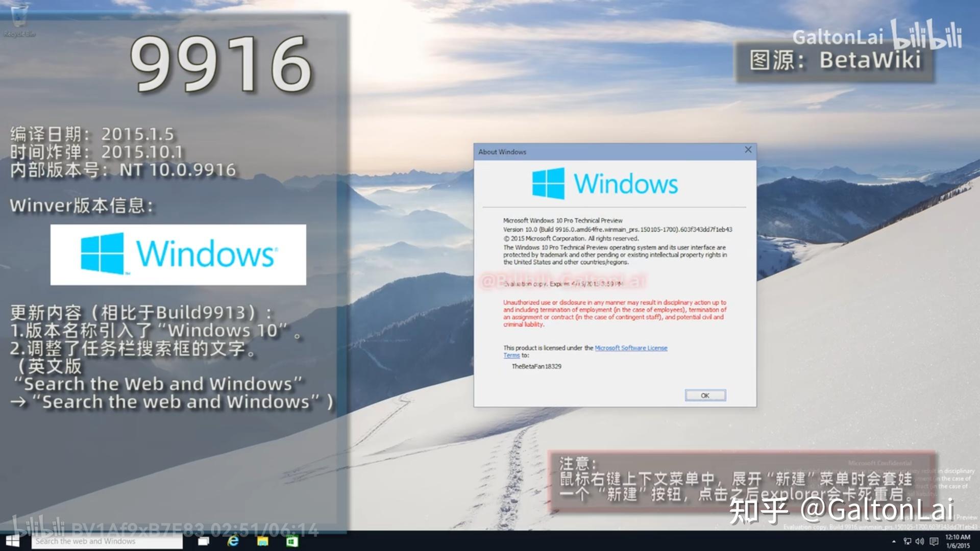
Task: Open the volume control in the tray
Action: tap(920, 541)
